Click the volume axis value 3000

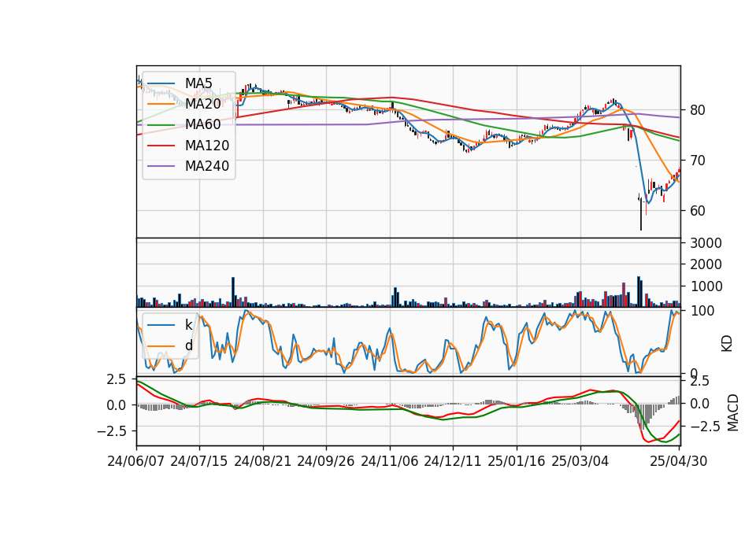[x=706, y=243]
